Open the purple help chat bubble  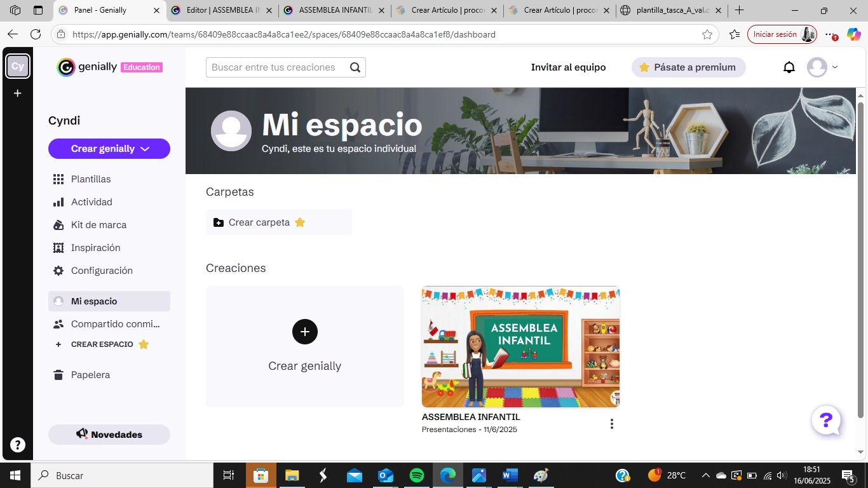(x=826, y=420)
